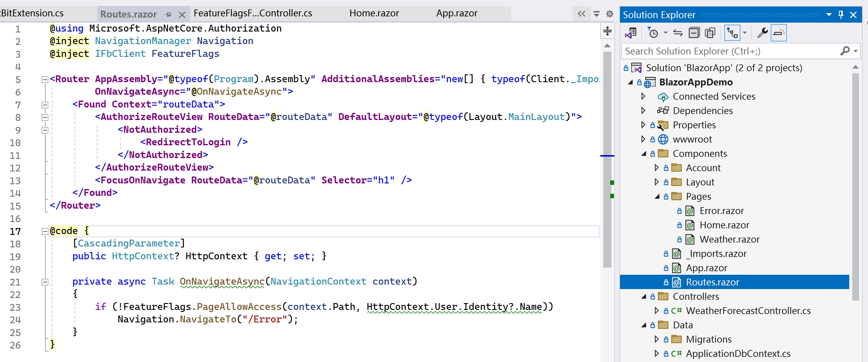Expand the Dependencies node
The width and height of the screenshot is (868, 362).
(x=643, y=111)
